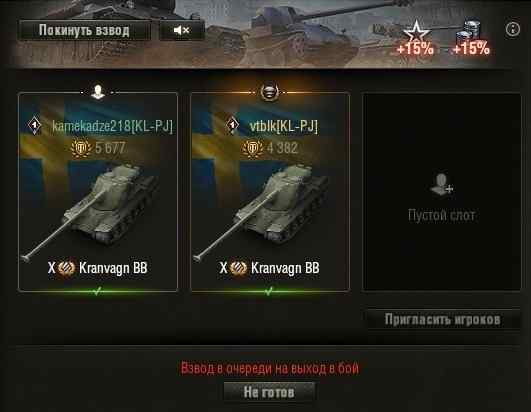Click the 'Пригласить игроков' invite players button
531x412 pixels.
tap(443, 319)
